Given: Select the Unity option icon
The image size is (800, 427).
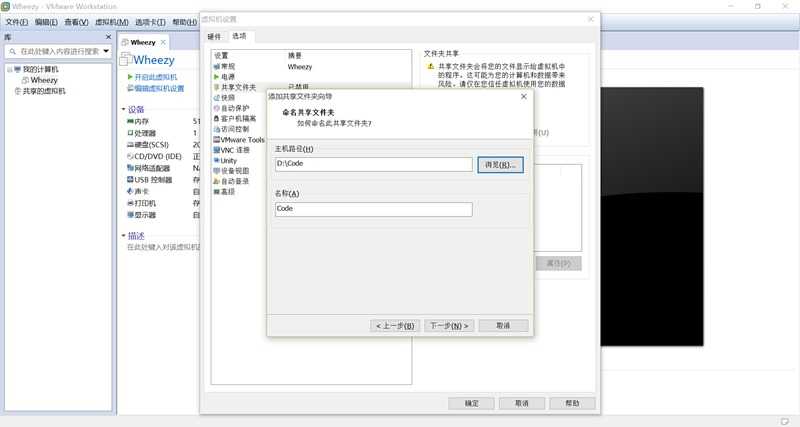Looking at the screenshot, I should coord(216,160).
